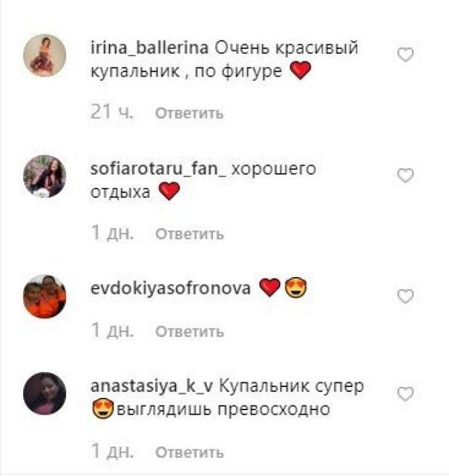Viewport: 449px width, 476px height.
Task: Click the anastasiya_k_v username
Action: pos(151,387)
